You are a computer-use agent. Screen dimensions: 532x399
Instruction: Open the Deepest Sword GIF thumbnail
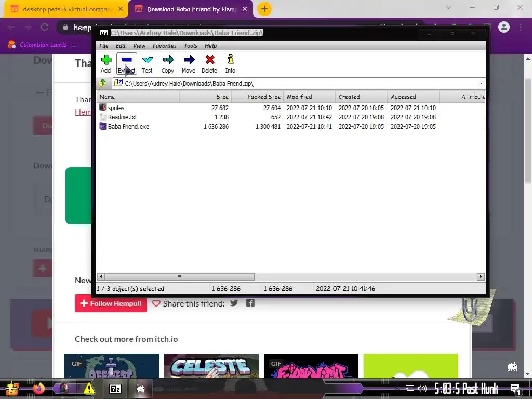click(112, 366)
